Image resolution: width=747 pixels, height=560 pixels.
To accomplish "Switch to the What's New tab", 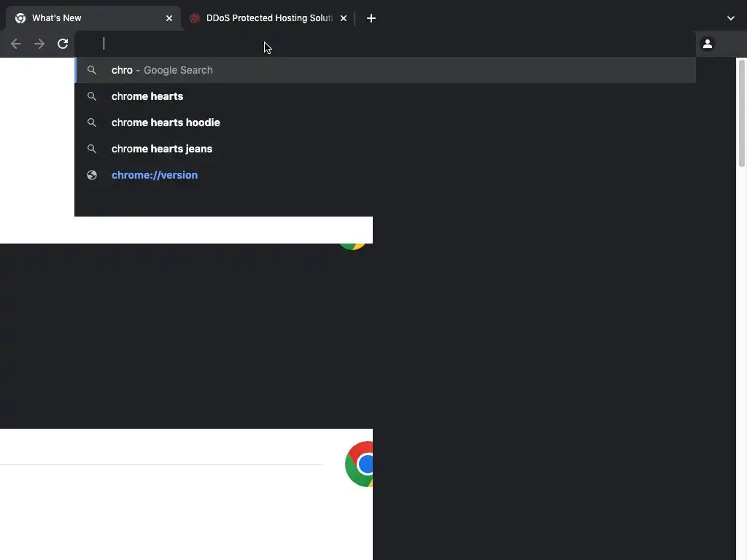I will coord(93,18).
